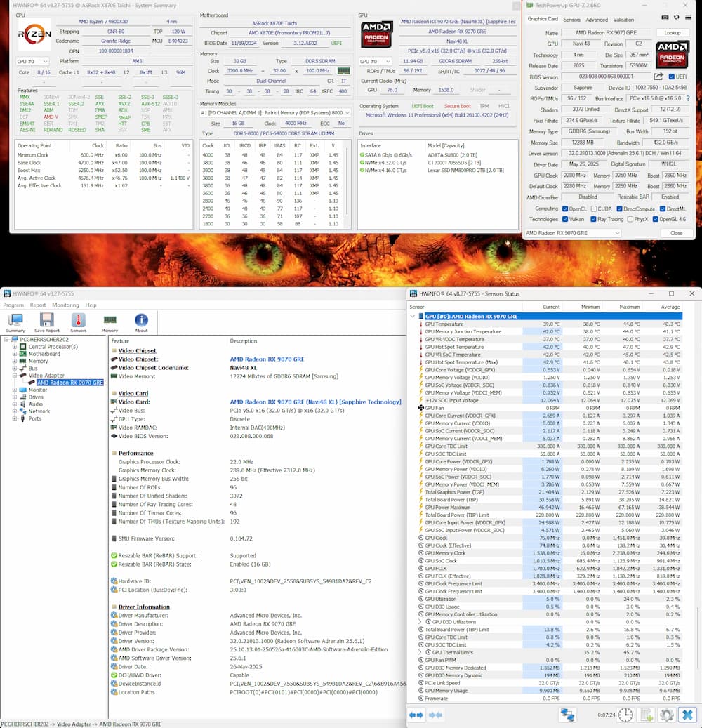Click GPU-Z refresh icon
This screenshot has height=728, width=702.
click(677, 17)
